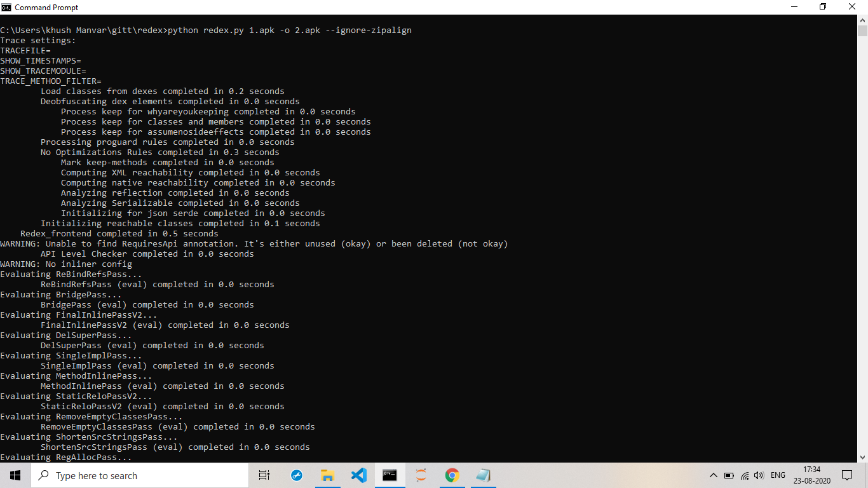Image resolution: width=868 pixels, height=488 pixels.
Task: Open the Ubuntu terminal taskbar icon
Action: (x=421, y=475)
